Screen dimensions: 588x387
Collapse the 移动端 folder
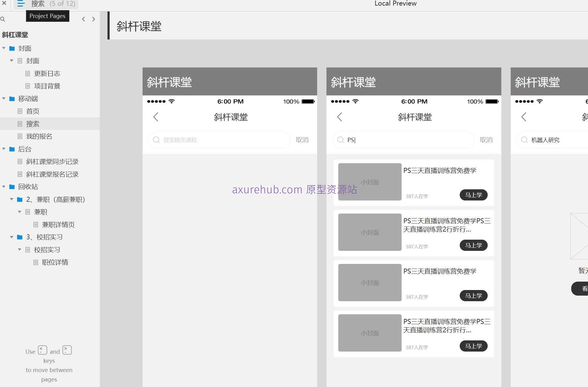[x=4, y=99]
